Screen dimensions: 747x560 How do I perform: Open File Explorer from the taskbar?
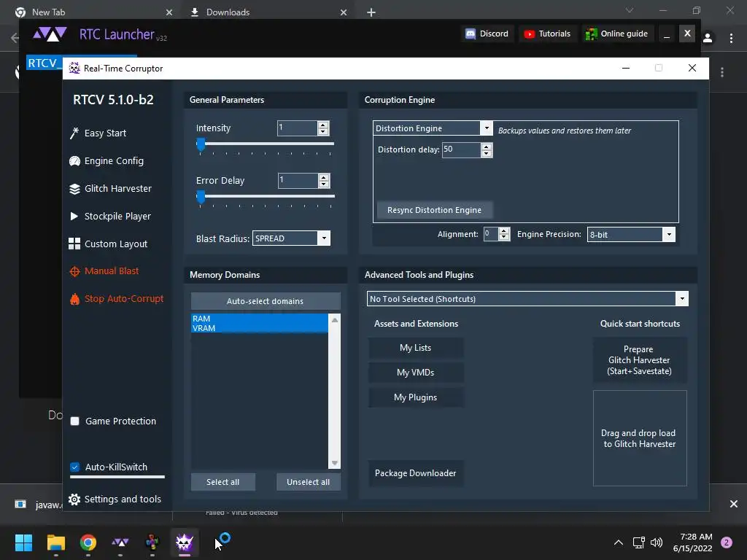tap(55, 542)
